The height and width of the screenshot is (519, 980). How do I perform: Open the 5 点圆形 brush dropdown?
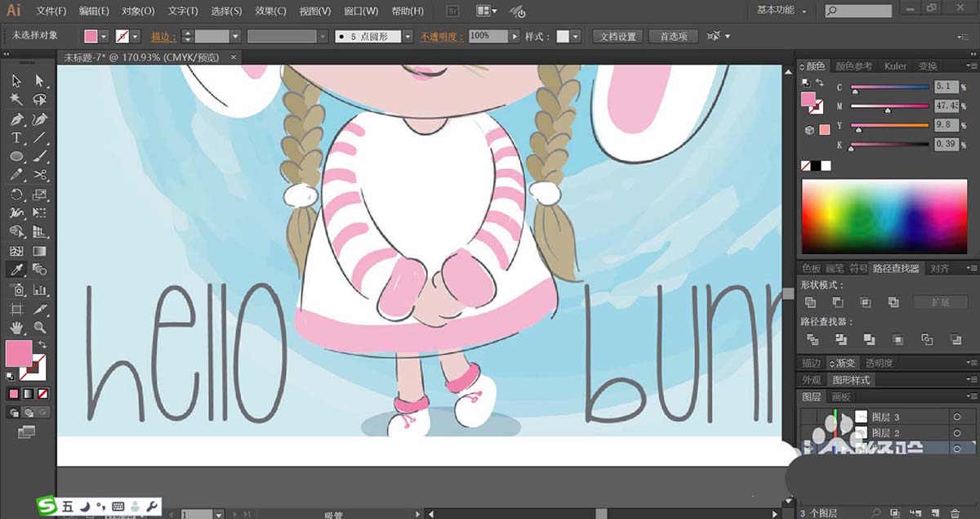[x=407, y=37]
